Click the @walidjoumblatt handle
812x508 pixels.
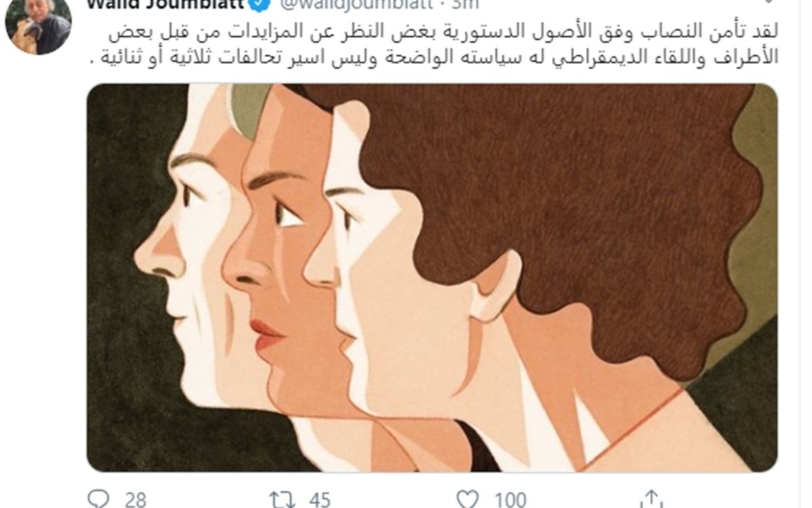pyautogui.click(x=351, y=5)
